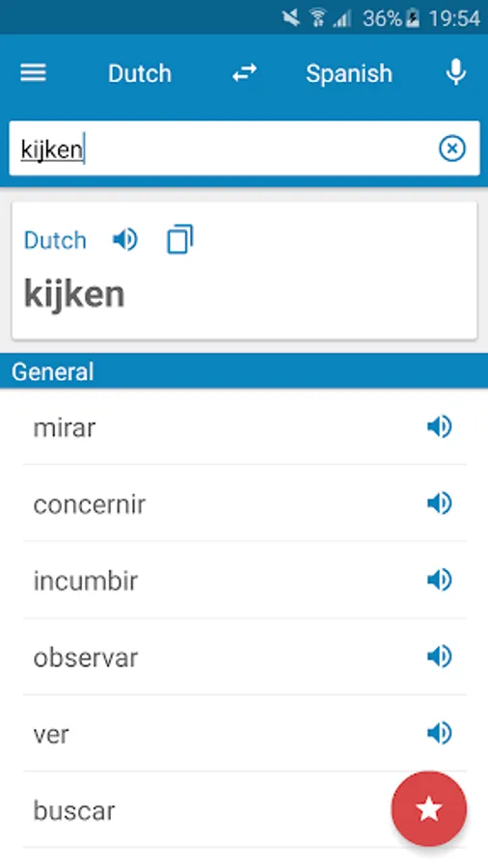Select Dutch source language
The height and width of the screenshot is (868, 488).
[140, 73]
